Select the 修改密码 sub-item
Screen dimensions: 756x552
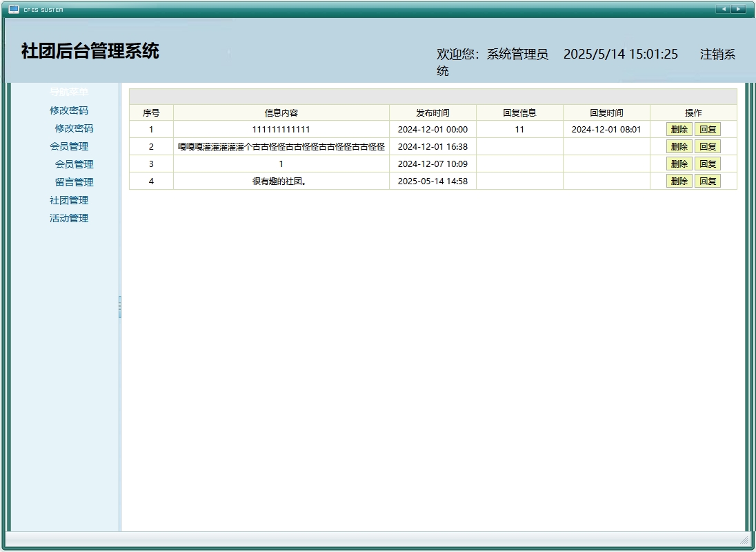74,128
